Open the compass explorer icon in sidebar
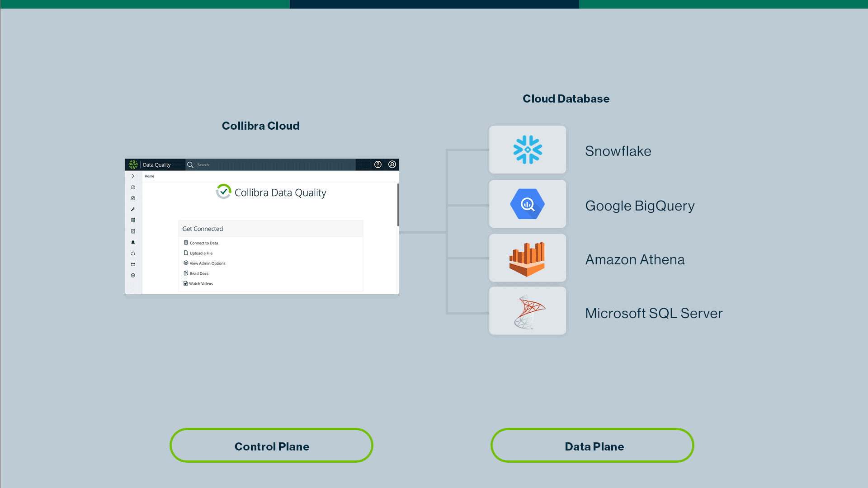Viewport: 868px width, 488px height. [133, 198]
